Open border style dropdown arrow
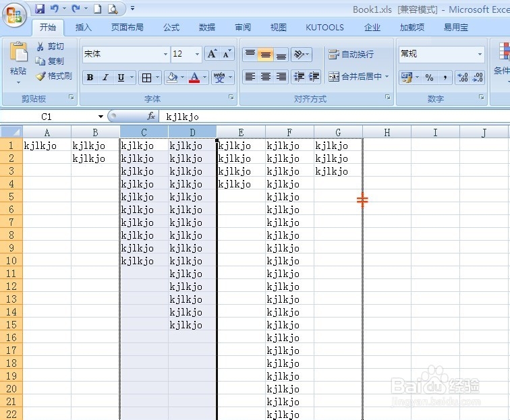 [157, 78]
